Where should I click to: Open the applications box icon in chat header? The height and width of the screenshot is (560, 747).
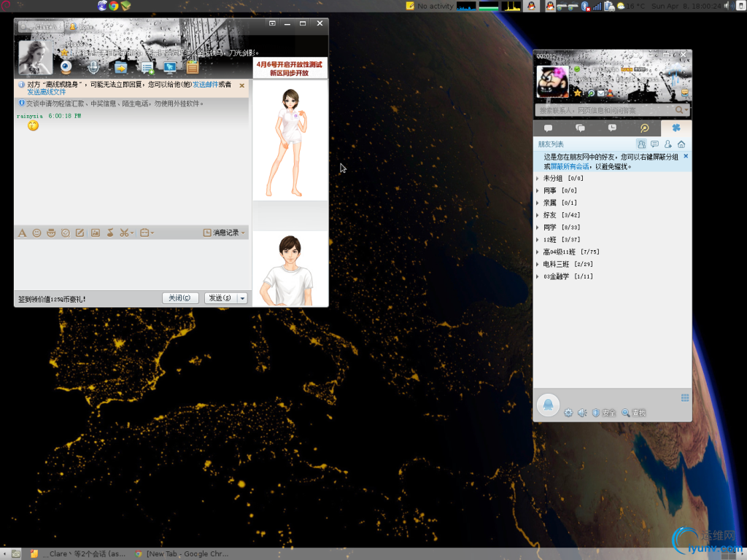coord(193,68)
